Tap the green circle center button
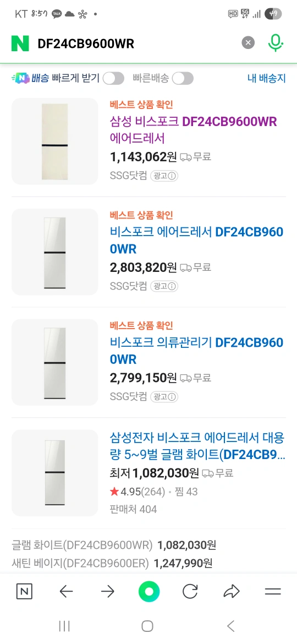The height and width of the screenshot is (644, 297). [x=149, y=591]
